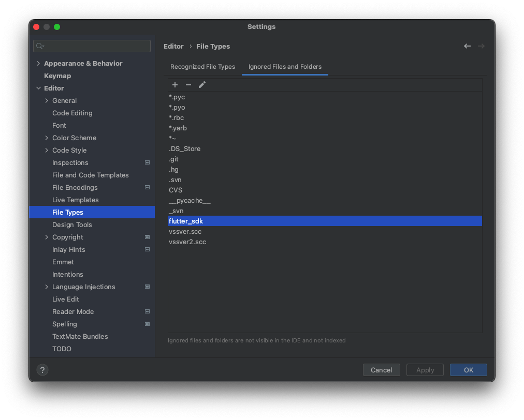Click the icon beside Language Injections

(147, 287)
